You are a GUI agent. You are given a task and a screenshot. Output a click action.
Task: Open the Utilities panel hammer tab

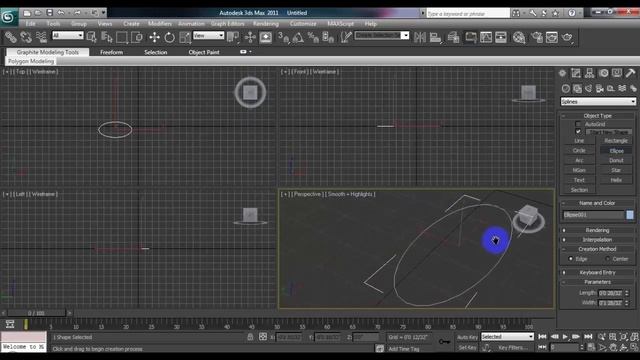pyautogui.click(x=630, y=73)
